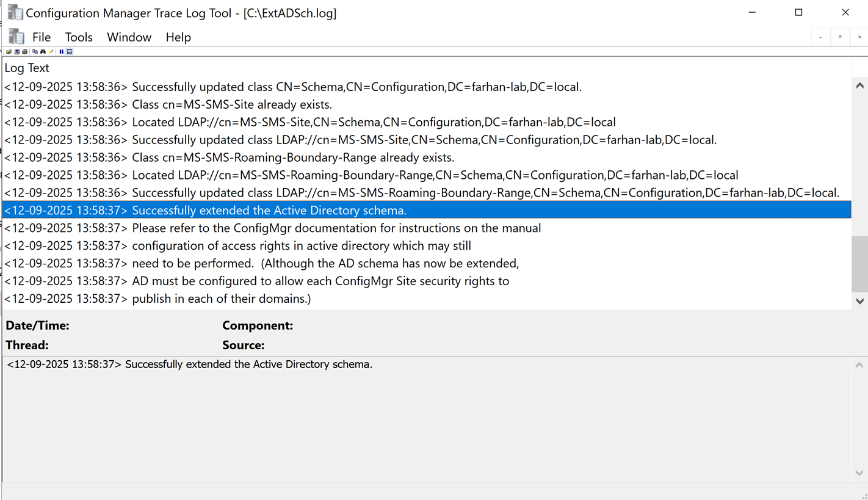This screenshot has width=868, height=500.
Task: Toggle the Pause toolbar button
Action: 62,52
